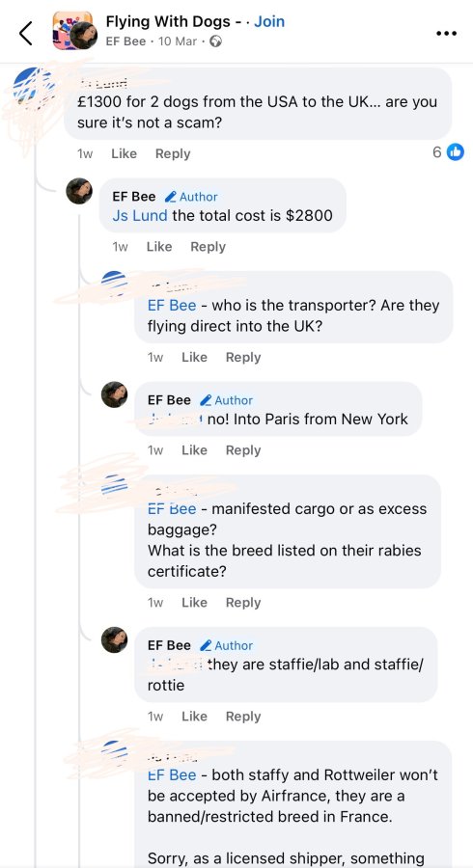Open EF Bee avatar on Paris comment

[x=114, y=394]
